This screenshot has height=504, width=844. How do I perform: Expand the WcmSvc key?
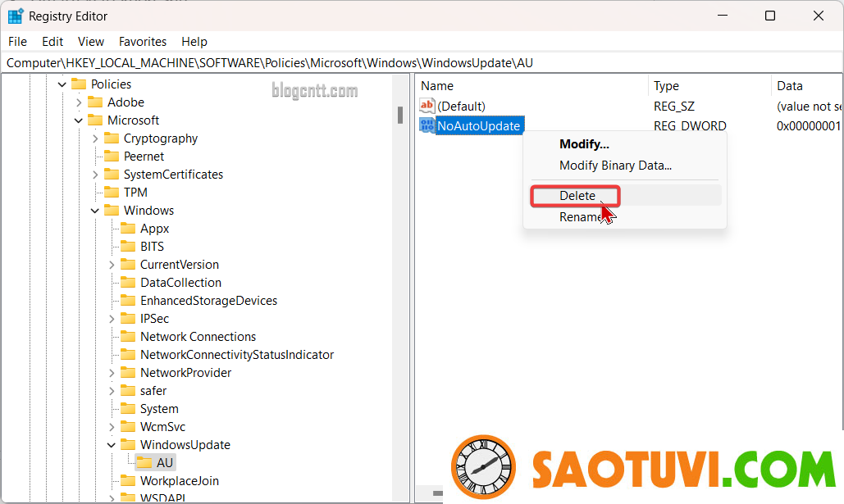[x=112, y=426]
